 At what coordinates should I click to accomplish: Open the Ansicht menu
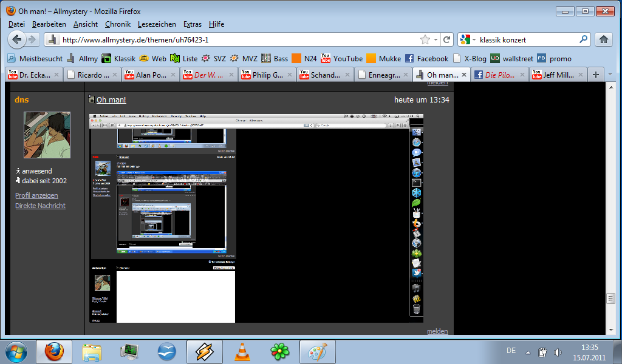click(86, 24)
